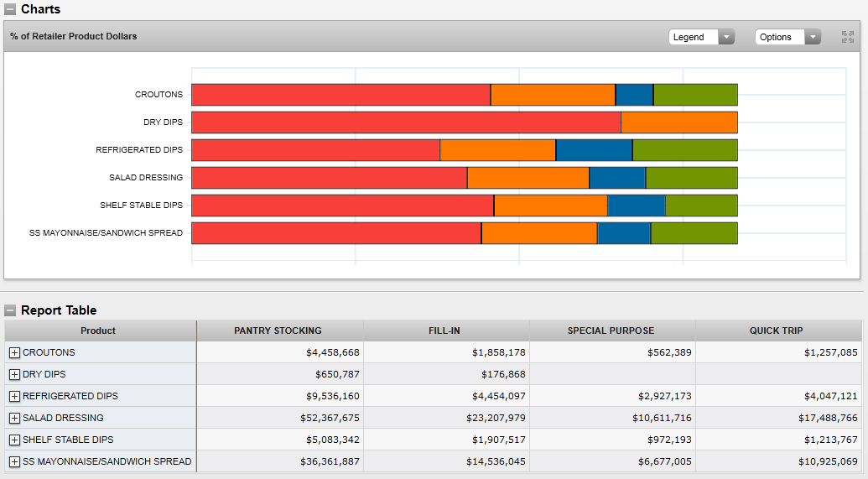868x479 pixels.
Task: Select the SALAD DRESSING pantry stocking value cell
Action: tap(280, 419)
